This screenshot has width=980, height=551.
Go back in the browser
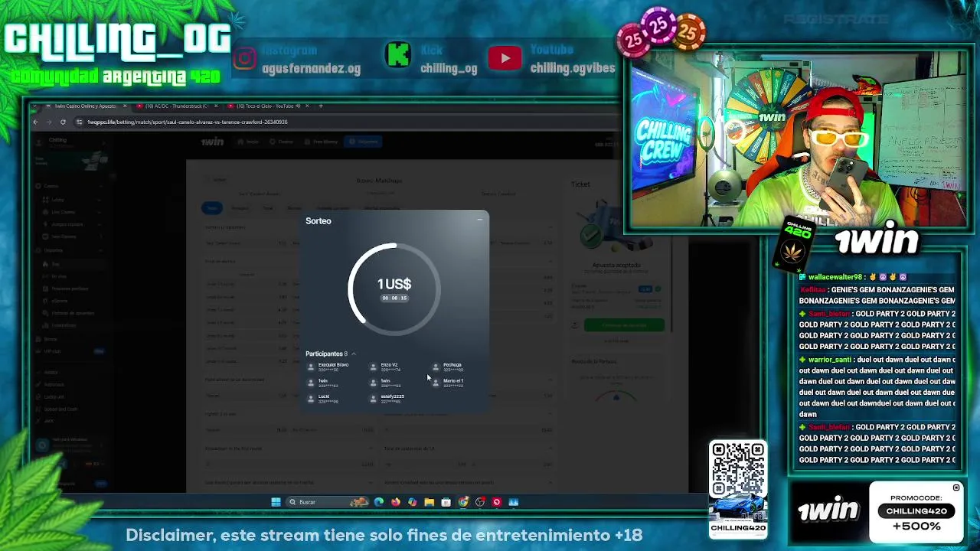pos(35,122)
